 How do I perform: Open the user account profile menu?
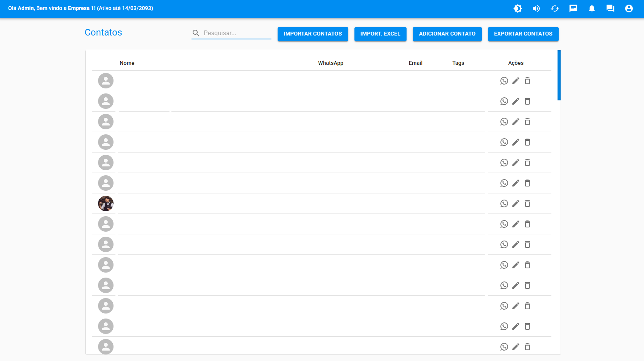629,8
